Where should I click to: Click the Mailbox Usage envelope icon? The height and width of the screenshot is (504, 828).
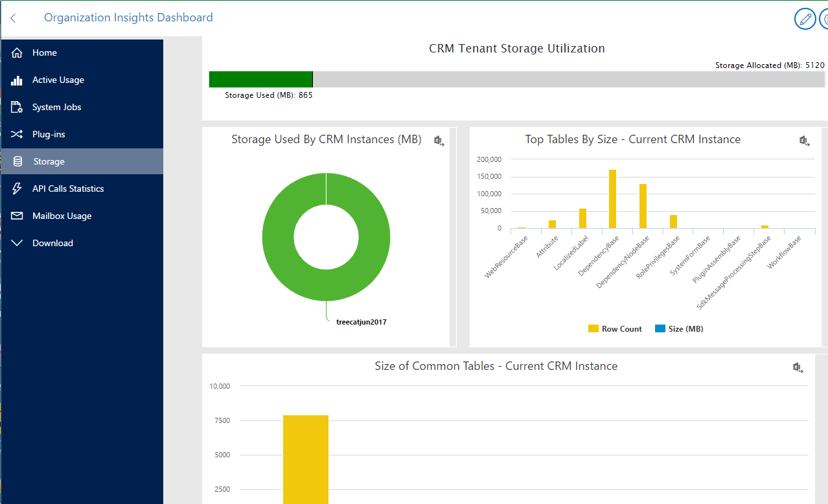click(17, 216)
